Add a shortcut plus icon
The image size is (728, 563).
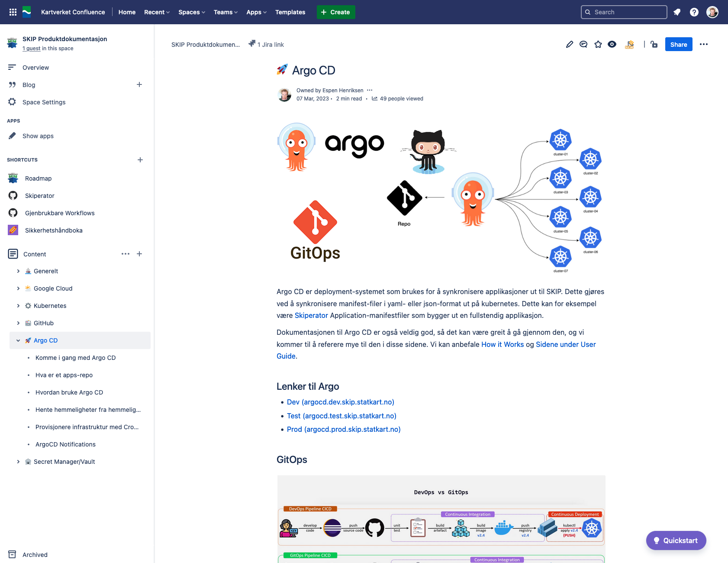click(x=140, y=160)
